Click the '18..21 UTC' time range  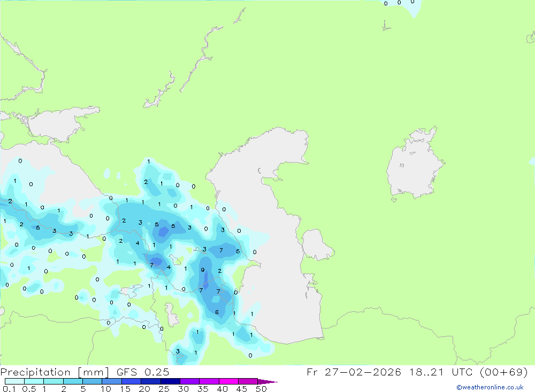tap(442, 372)
